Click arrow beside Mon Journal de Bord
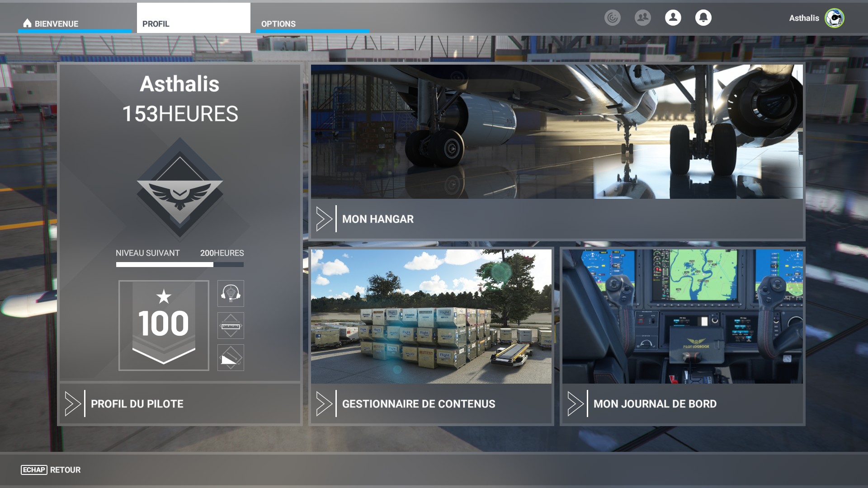 point(576,404)
